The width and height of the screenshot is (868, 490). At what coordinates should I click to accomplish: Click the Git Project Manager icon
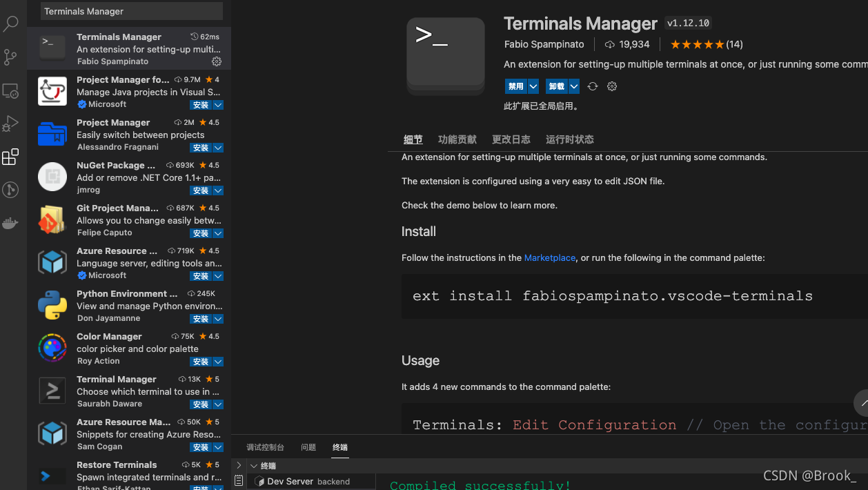tap(52, 219)
